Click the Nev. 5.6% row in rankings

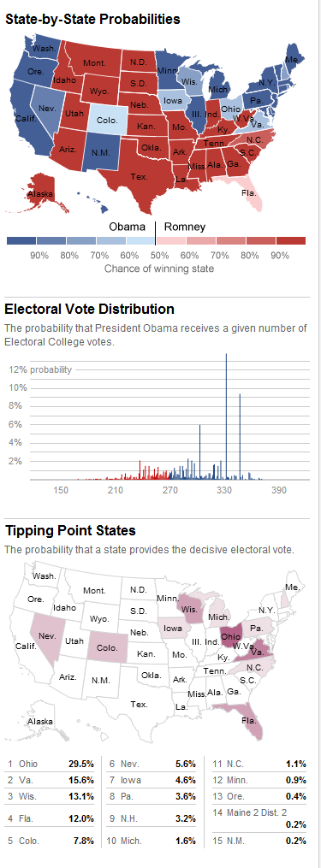pos(152,764)
